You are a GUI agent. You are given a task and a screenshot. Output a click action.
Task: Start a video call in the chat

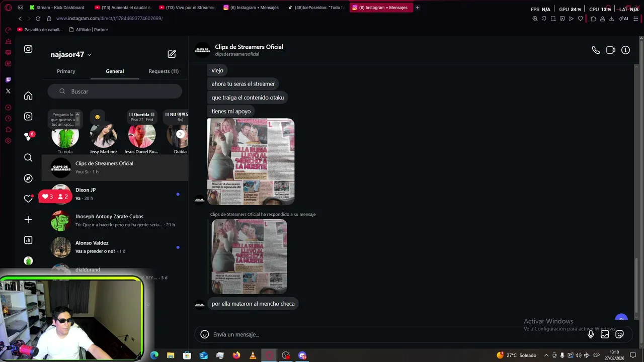[611, 50]
